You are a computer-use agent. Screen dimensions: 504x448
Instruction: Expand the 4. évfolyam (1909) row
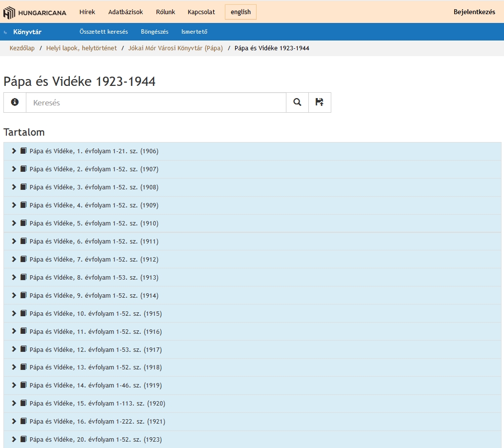14,205
